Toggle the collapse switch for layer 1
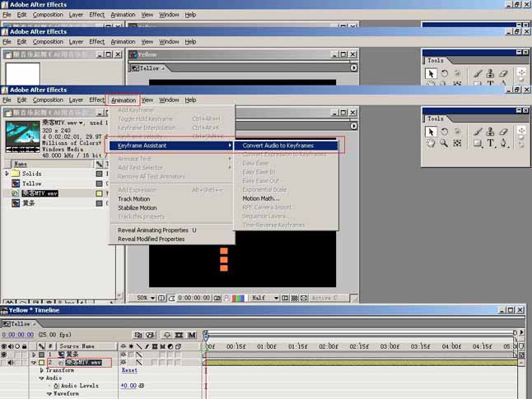This screenshot has width=532, height=399. 131,355
